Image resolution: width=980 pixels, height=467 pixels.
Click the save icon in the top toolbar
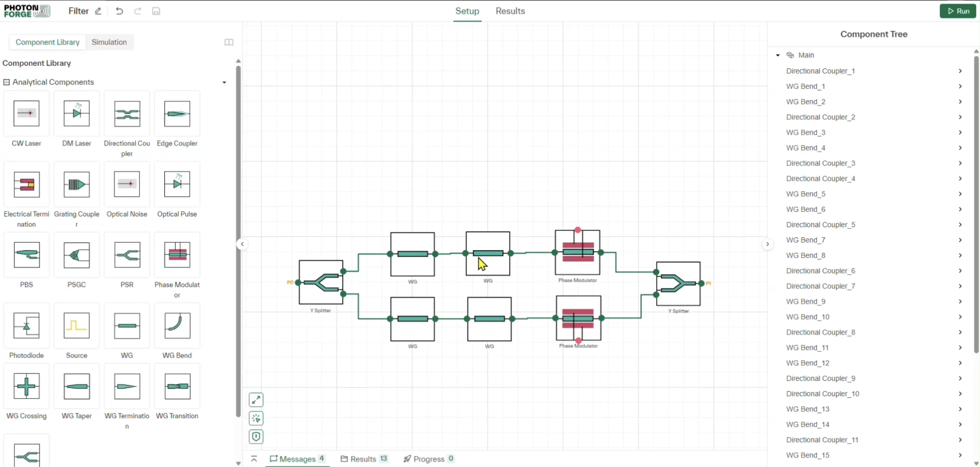coord(156,11)
